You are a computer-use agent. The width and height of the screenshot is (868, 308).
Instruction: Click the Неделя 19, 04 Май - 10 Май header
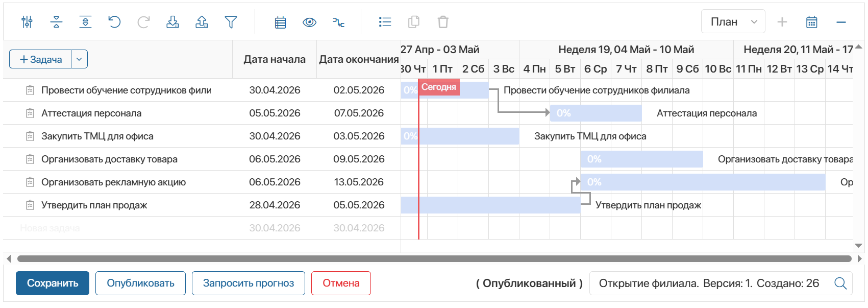pyautogui.click(x=626, y=50)
